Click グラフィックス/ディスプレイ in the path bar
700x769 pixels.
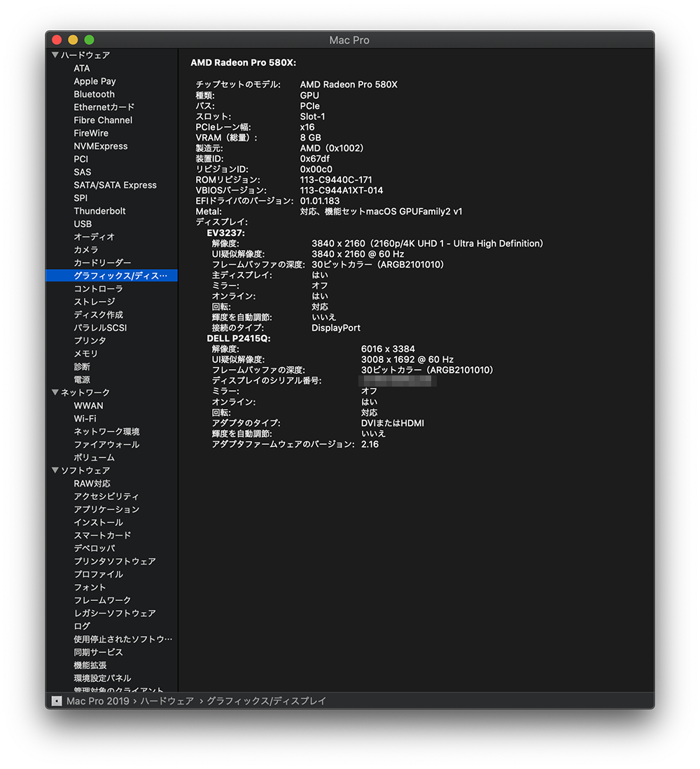click(266, 701)
